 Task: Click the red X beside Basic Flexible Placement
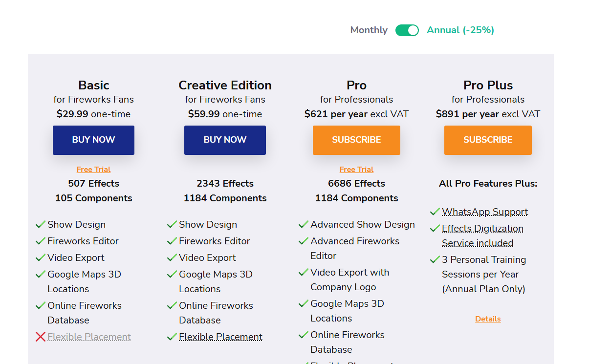pyautogui.click(x=41, y=337)
